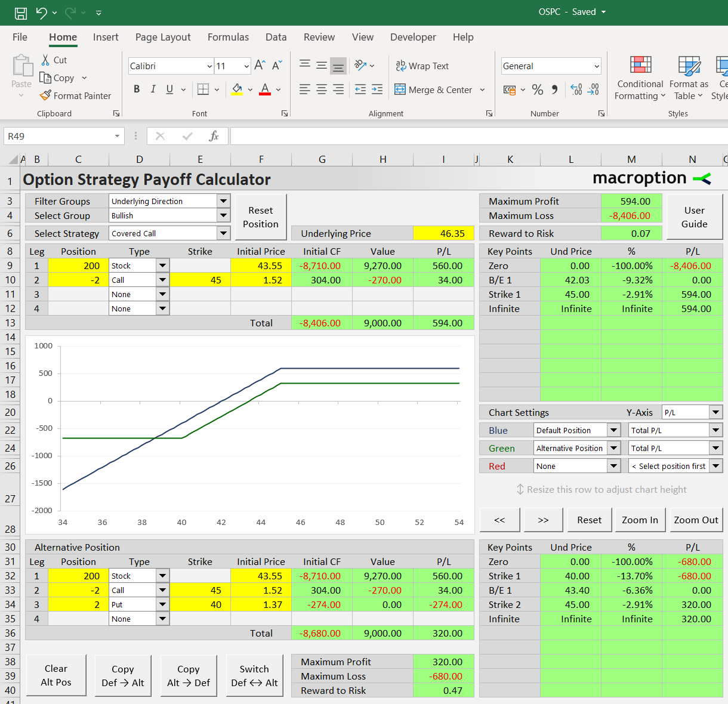Viewport: 728px width, 704px height.
Task: Decrease font size with small A icon
Action: pyautogui.click(x=277, y=65)
